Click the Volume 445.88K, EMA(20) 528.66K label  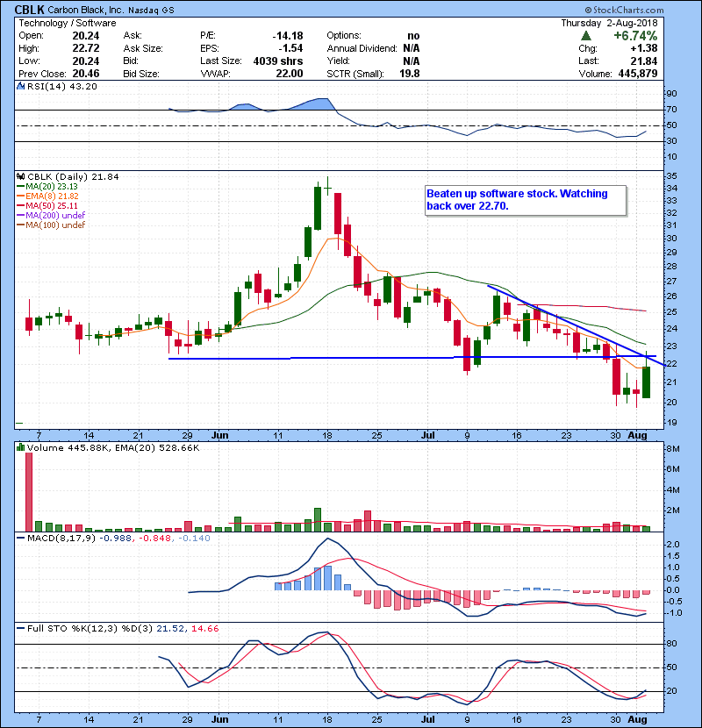point(113,447)
